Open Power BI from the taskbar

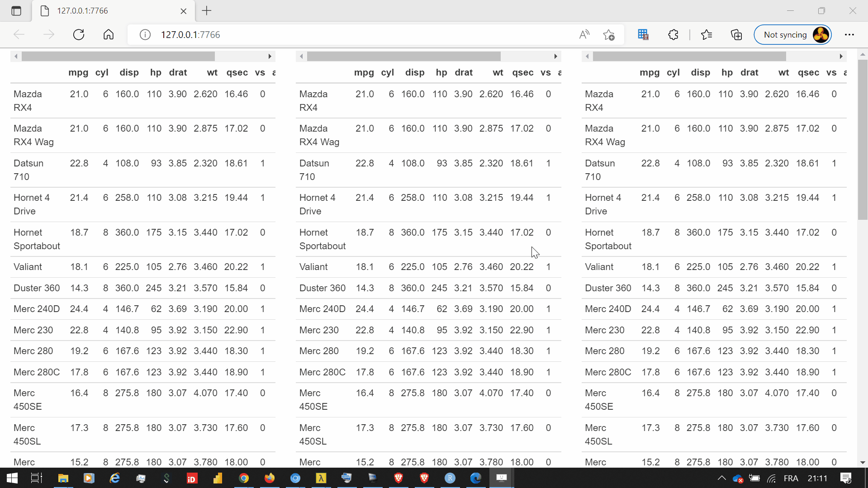point(218,478)
